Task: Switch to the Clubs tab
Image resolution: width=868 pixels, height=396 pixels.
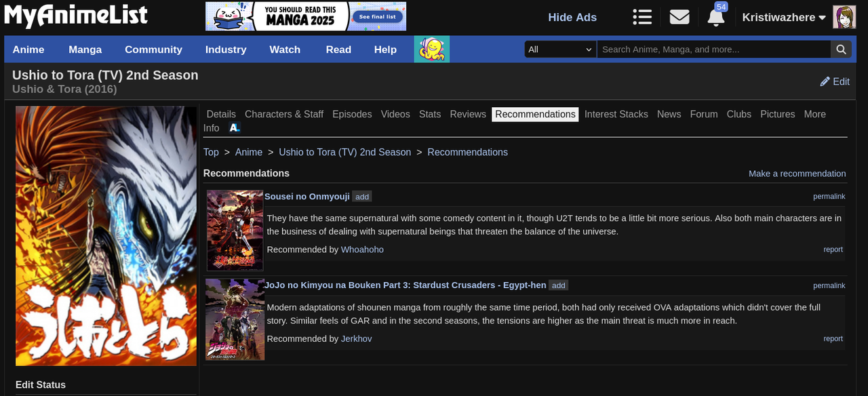Action: pos(739,115)
